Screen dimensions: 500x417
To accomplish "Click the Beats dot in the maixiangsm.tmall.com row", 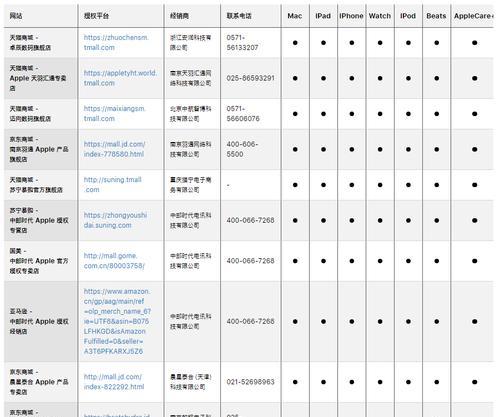I will (x=437, y=114).
